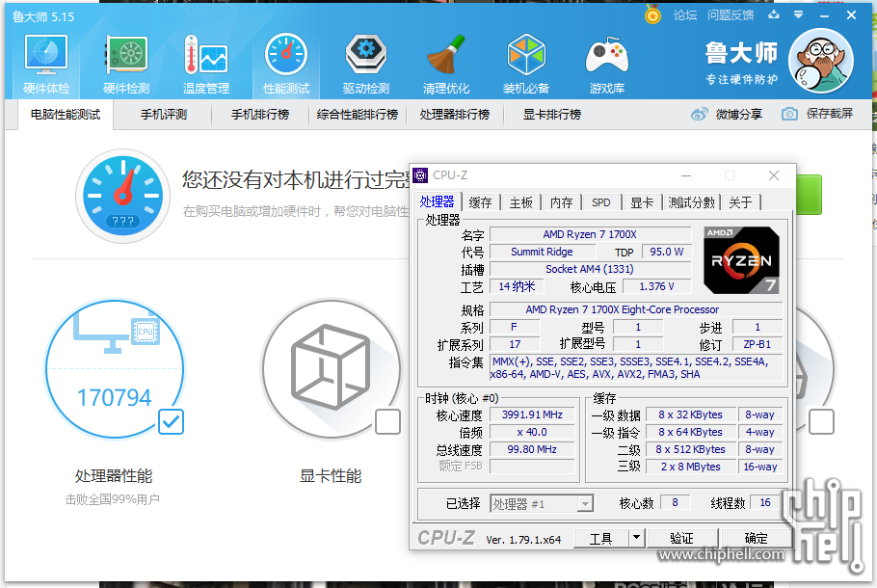Select the CPU-Z SPD tab

click(601, 202)
